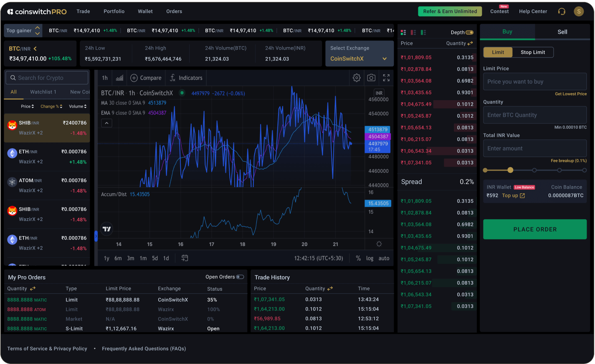
Task: Open Select Exchange CoinSwitchX dropdown
Action: point(360,53)
